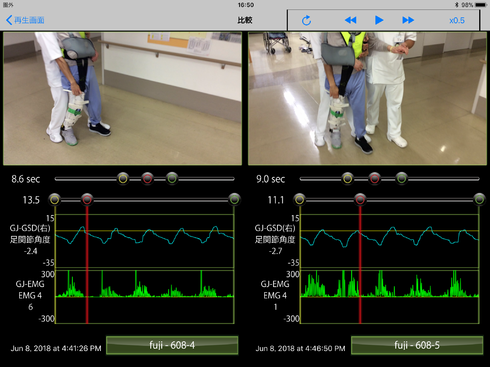This screenshot has width=490, height=367.
Task: Tap the 11.1 range value
Action: coord(276,200)
